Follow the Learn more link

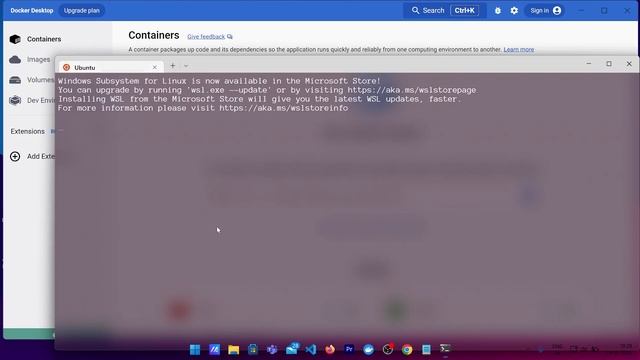[x=519, y=49]
